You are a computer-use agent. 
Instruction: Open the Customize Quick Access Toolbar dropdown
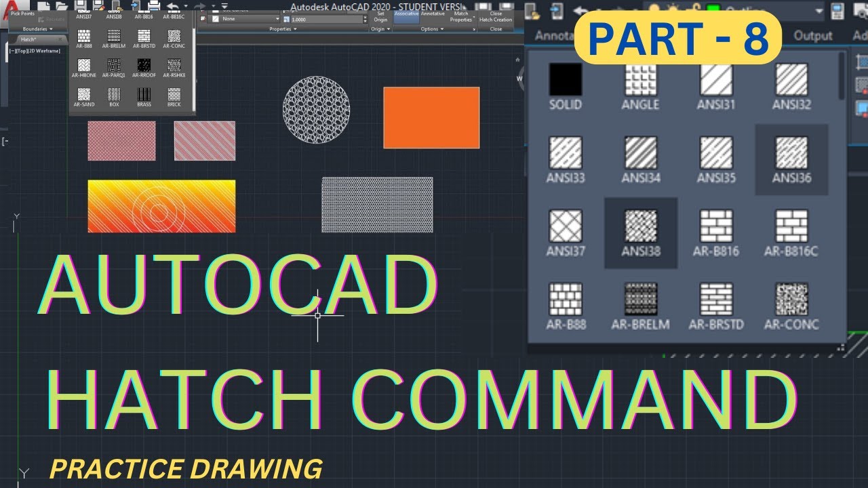pos(224,6)
